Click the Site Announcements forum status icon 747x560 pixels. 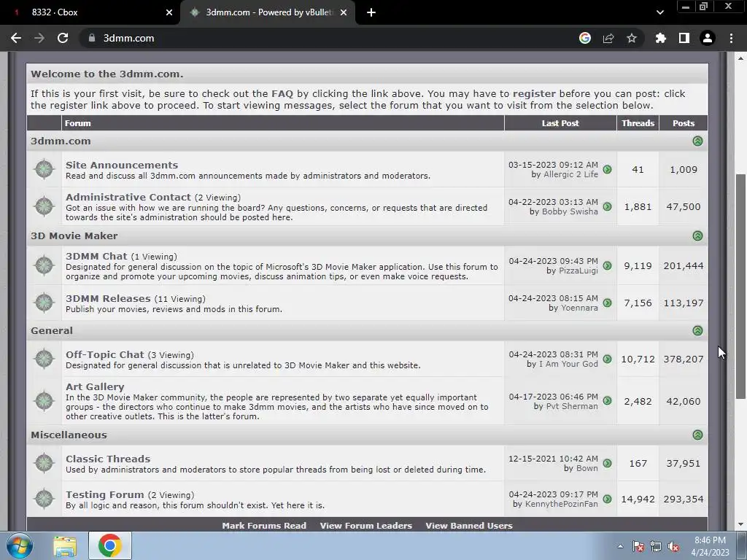pyautogui.click(x=44, y=169)
